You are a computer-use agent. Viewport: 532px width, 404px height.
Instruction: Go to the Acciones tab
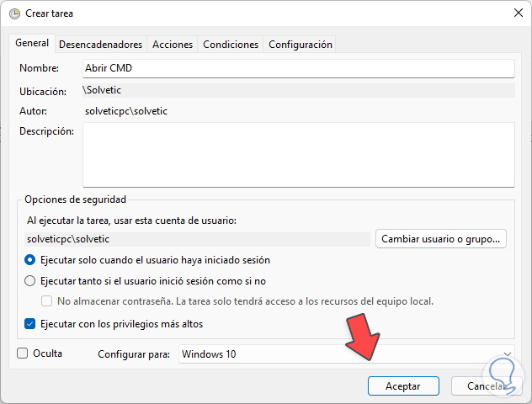[x=173, y=45]
